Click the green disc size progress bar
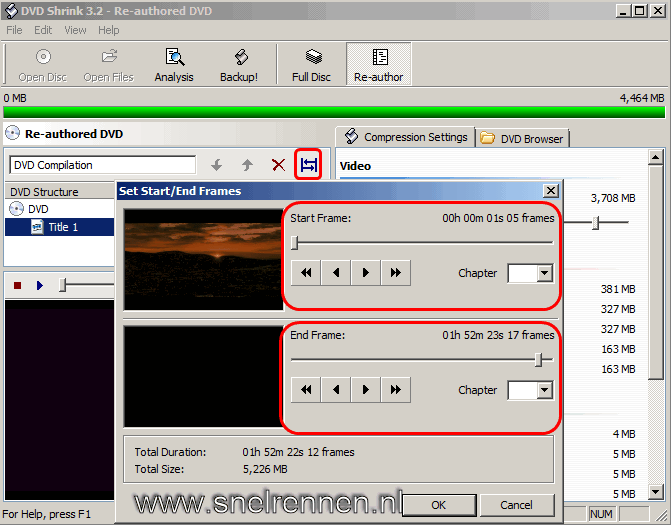Image resolution: width=671 pixels, height=525 pixels. 334,112
